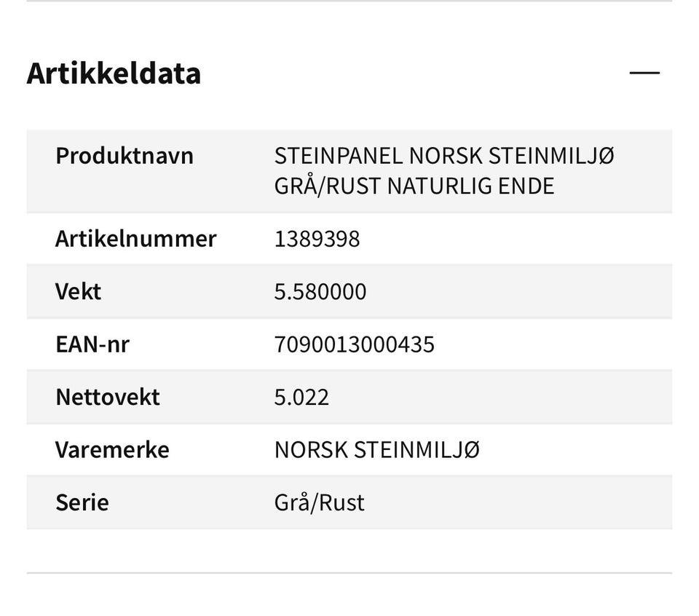This screenshot has width=699, height=616.
Task: Click the divider line below the table
Action: click(349, 573)
